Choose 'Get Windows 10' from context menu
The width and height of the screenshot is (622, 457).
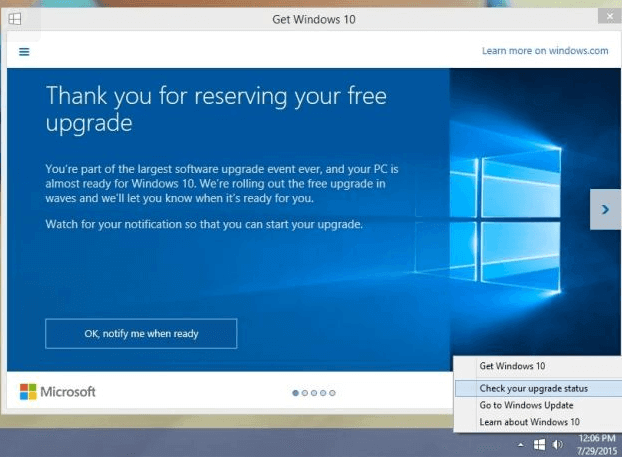tap(512, 366)
